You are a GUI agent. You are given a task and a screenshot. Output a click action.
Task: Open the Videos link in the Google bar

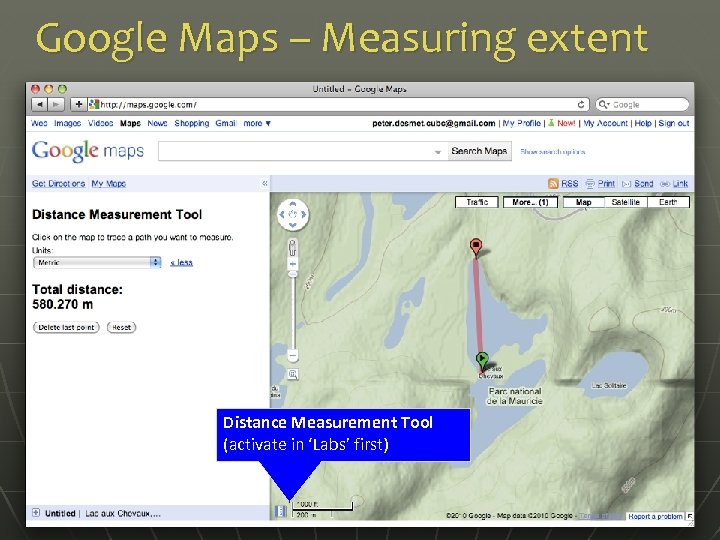pyautogui.click(x=101, y=123)
